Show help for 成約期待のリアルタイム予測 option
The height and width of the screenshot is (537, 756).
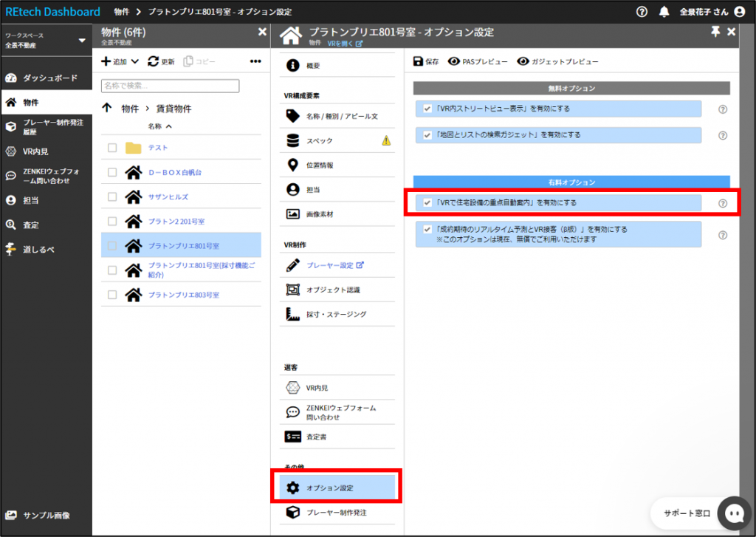pos(723,236)
